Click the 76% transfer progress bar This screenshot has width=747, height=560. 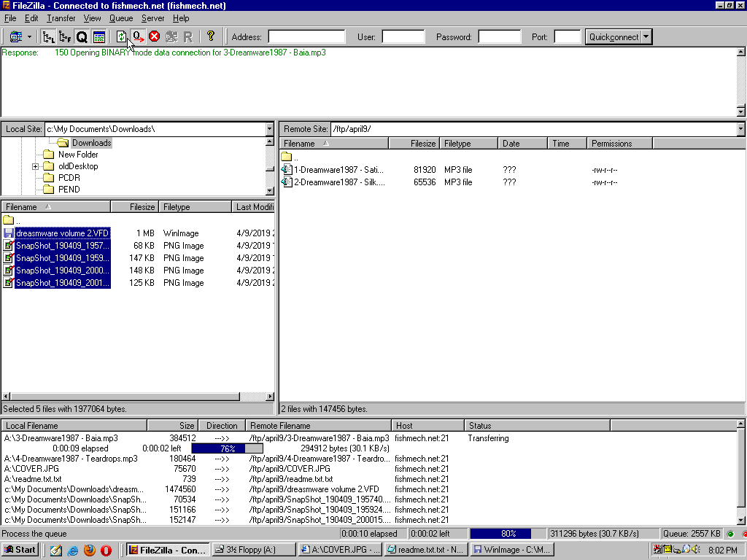[228, 448]
